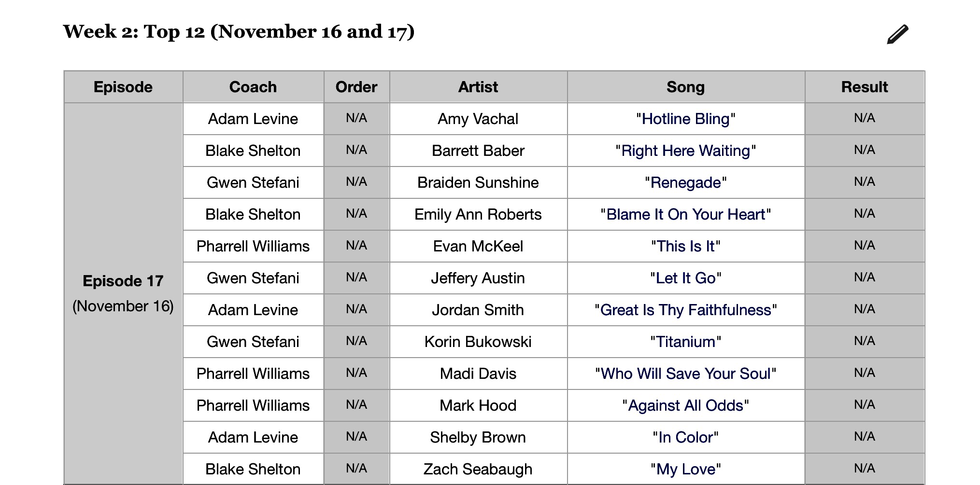Open the "Against All Odds" song link
The height and width of the screenshot is (485, 980).
click(x=685, y=406)
